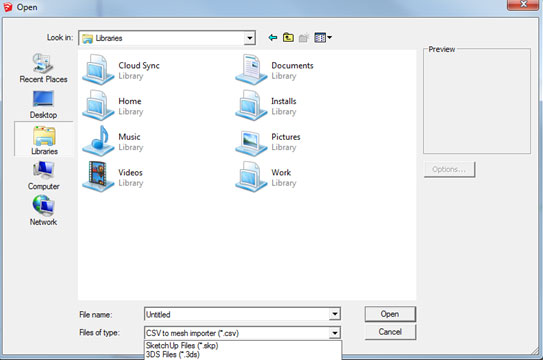Click the Open button
This screenshot has height=363, width=543.
[390, 314]
